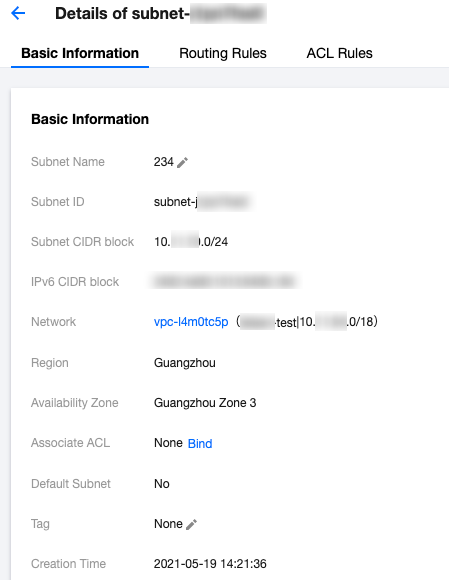Click the Subnet CIDR block value
The width and height of the screenshot is (449, 580).
[x=191, y=242]
